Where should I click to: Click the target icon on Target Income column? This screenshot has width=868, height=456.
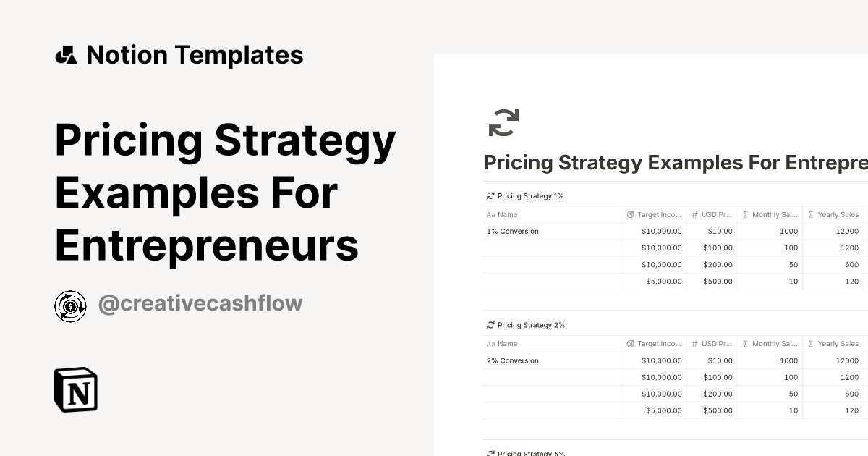pyautogui.click(x=631, y=214)
